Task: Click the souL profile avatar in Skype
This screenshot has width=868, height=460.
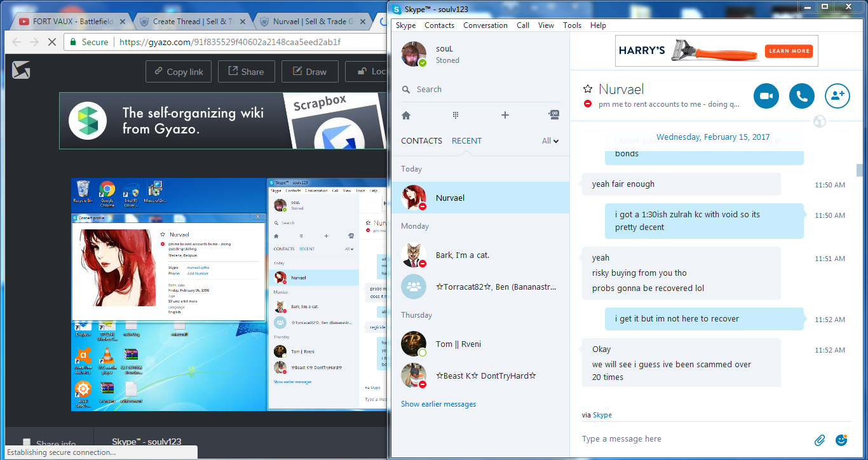Action: [x=414, y=54]
